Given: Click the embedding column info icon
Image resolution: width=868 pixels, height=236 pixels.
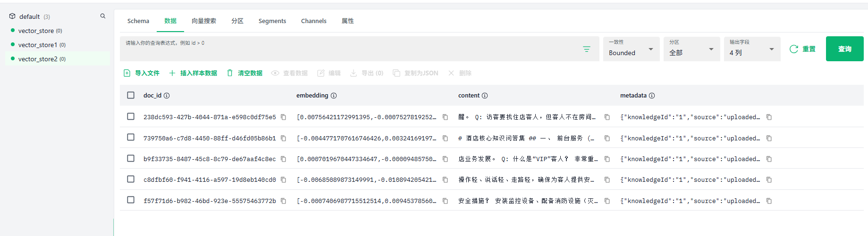Looking at the screenshot, I should point(334,96).
